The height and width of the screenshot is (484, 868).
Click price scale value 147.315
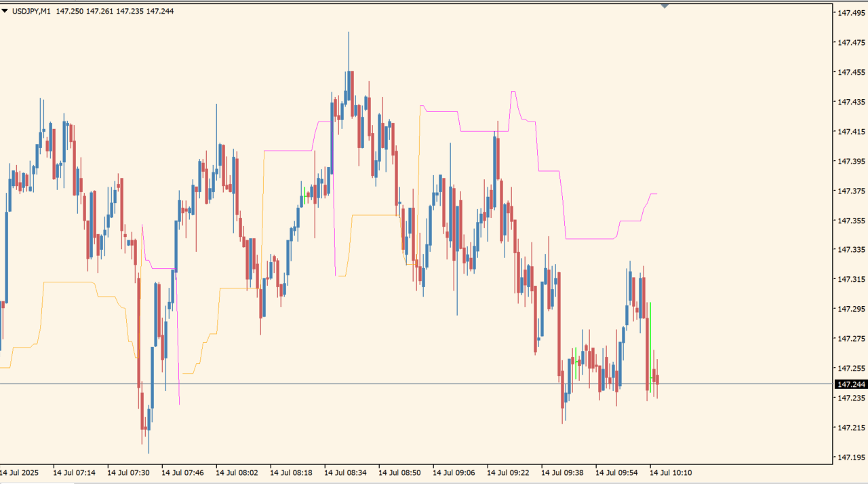[851, 279]
